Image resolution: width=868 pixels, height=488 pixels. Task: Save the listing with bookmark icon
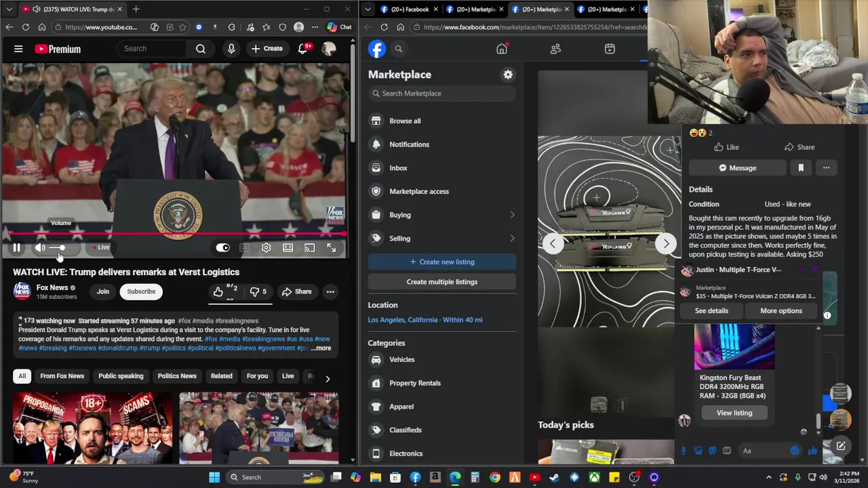pos(801,168)
